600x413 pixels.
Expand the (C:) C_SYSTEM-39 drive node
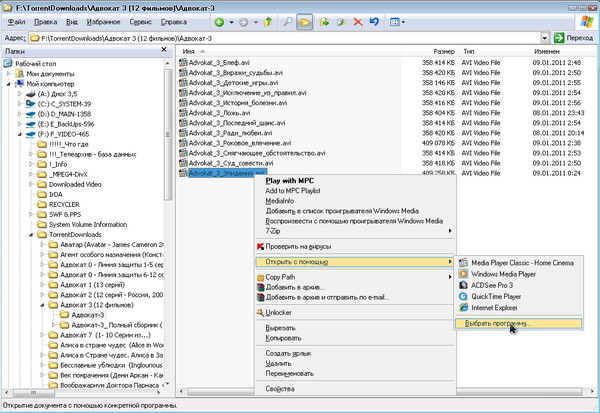pyautogui.click(x=20, y=104)
